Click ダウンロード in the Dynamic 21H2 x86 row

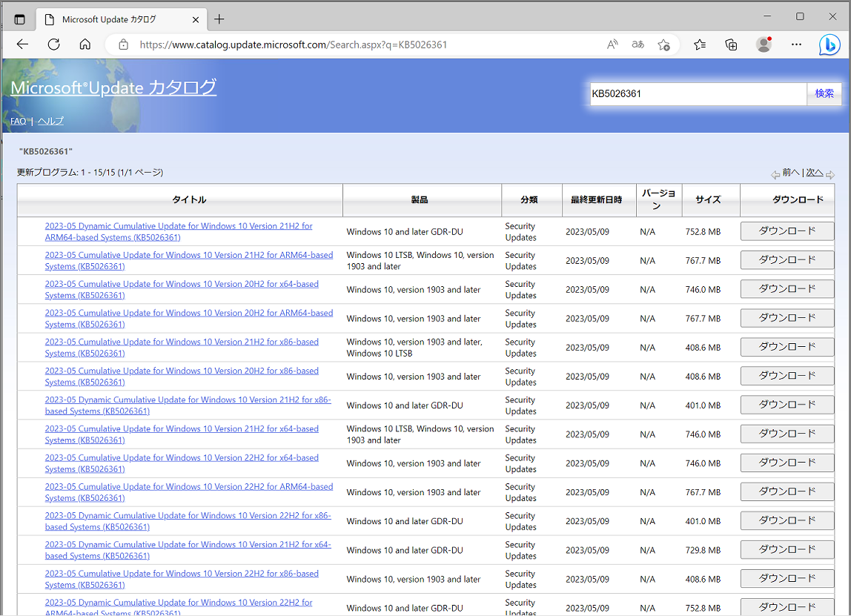787,405
